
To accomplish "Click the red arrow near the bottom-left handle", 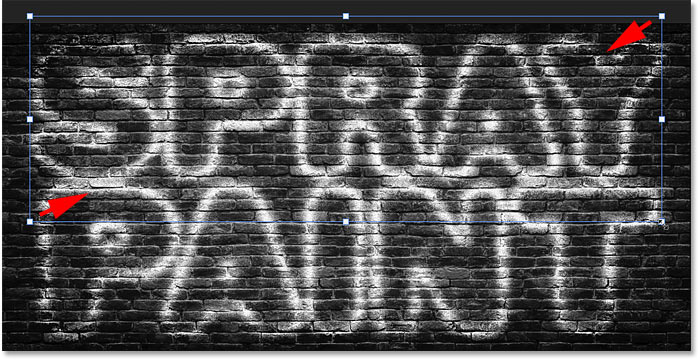I will pos(62,205).
